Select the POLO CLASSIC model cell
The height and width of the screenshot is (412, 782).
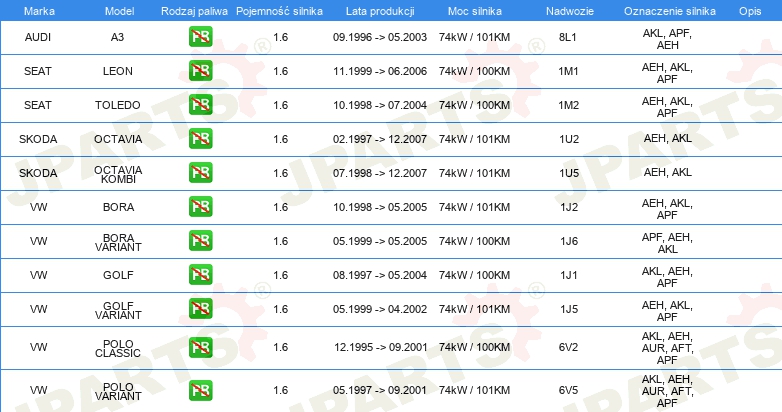pos(118,348)
